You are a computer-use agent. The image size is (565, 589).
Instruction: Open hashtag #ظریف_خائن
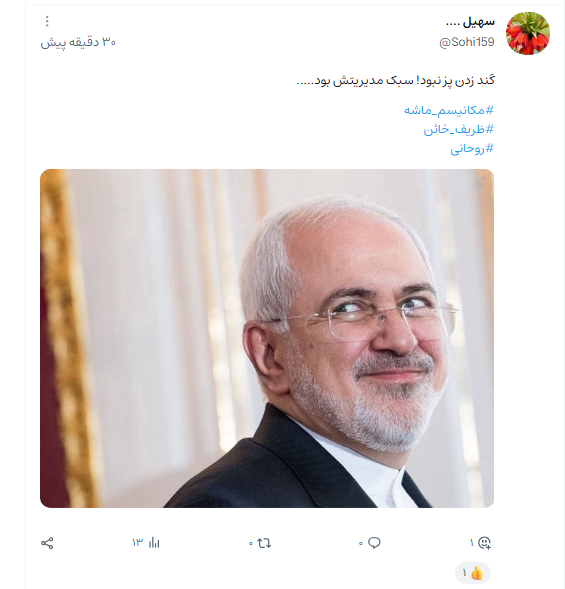[x=459, y=130]
